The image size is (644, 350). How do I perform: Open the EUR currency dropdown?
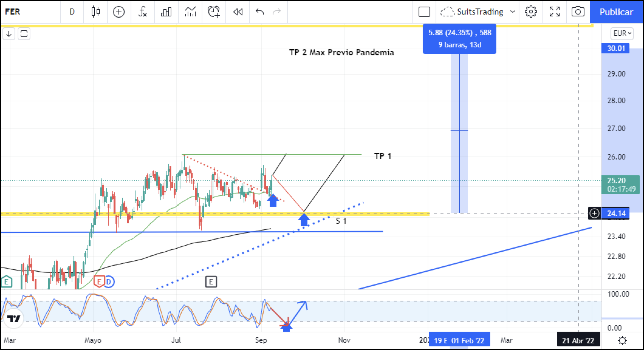click(622, 33)
